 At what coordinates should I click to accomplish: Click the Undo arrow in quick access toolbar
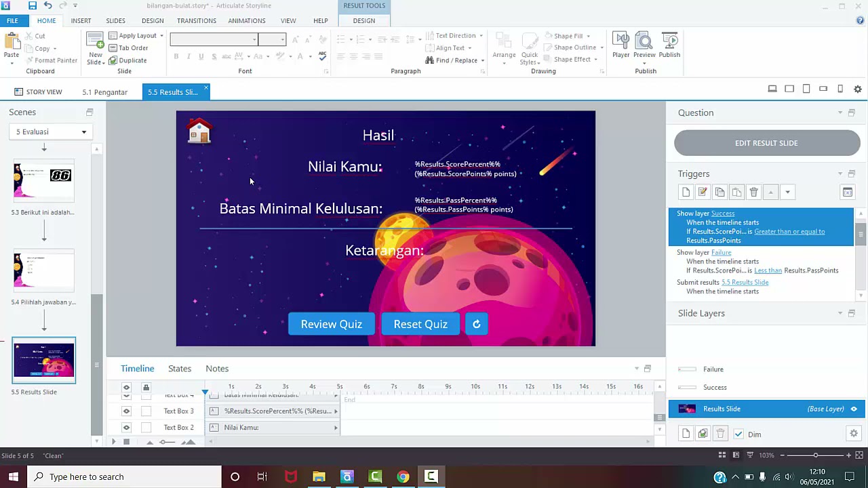pos(48,5)
